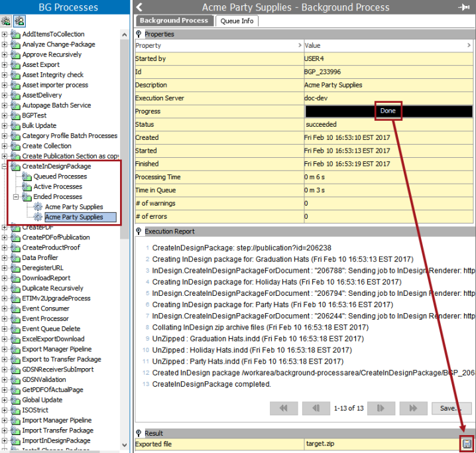This screenshot has width=476, height=453.
Task: Click the Done progress bar
Action: click(388, 111)
